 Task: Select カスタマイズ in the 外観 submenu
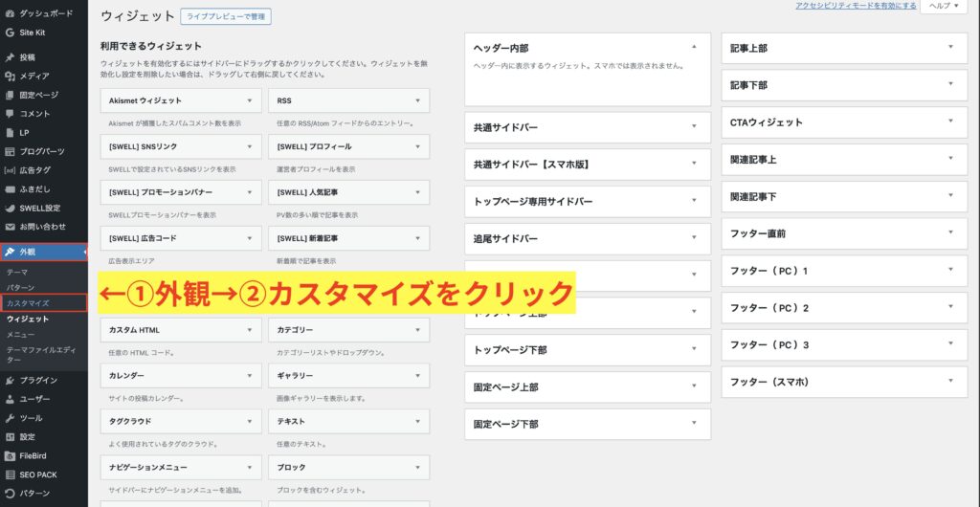[x=28, y=302]
